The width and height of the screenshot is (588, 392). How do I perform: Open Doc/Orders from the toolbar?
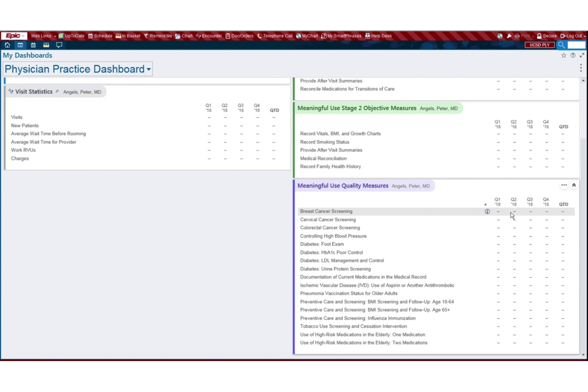239,36
